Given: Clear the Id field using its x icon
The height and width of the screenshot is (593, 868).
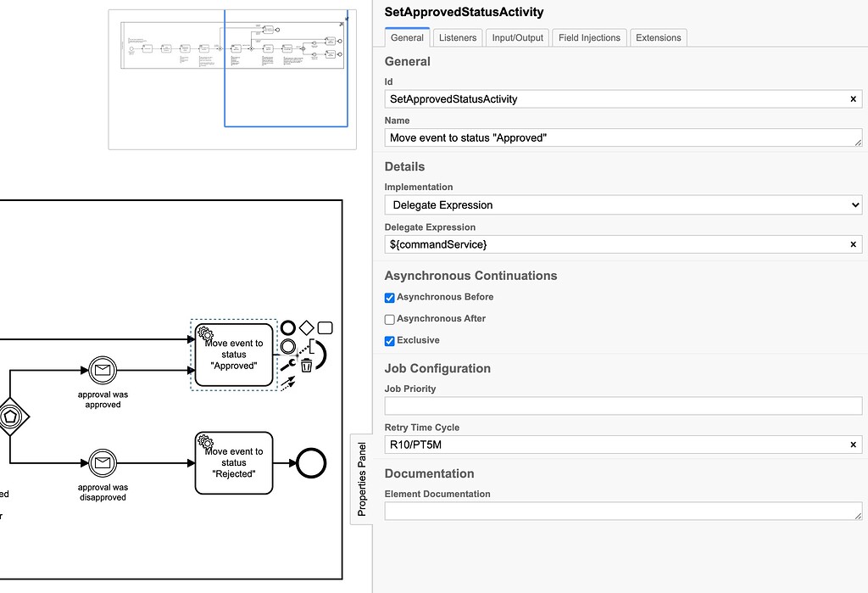Looking at the screenshot, I should pos(853,98).
